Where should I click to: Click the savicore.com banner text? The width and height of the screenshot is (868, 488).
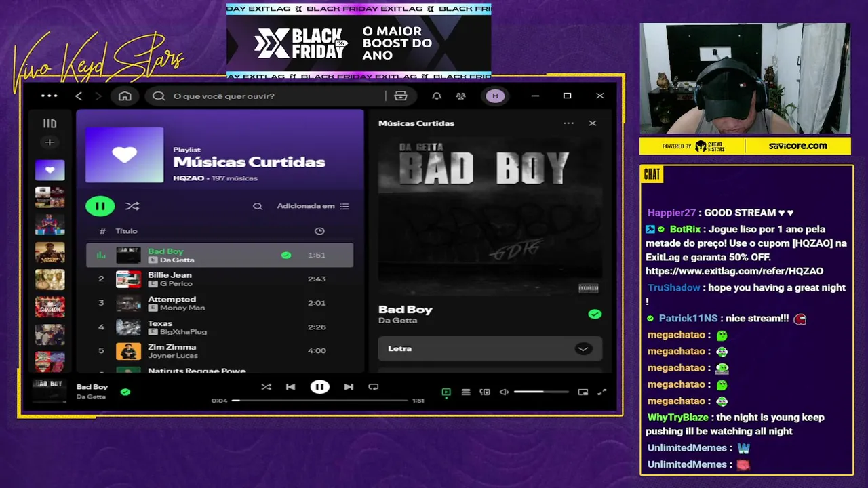coord(797,146)
